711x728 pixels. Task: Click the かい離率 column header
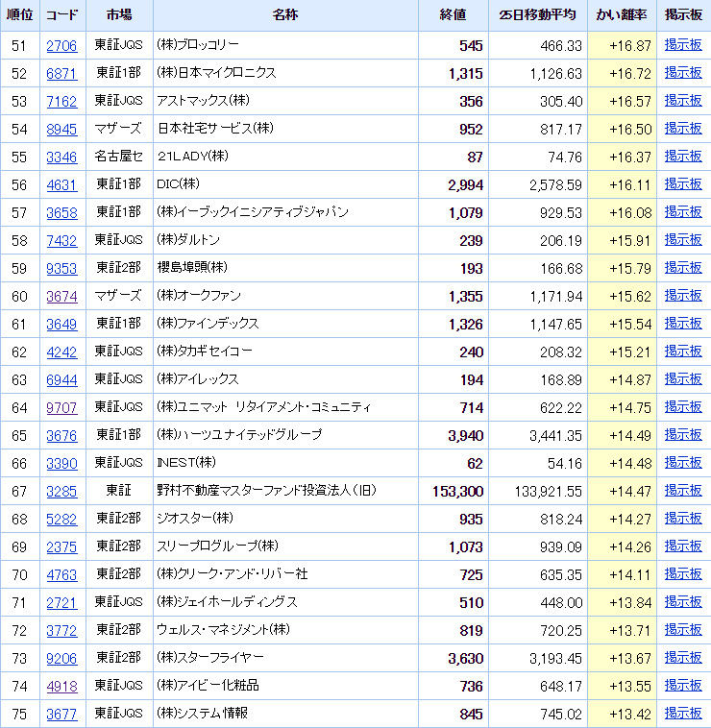click(622, 14)
